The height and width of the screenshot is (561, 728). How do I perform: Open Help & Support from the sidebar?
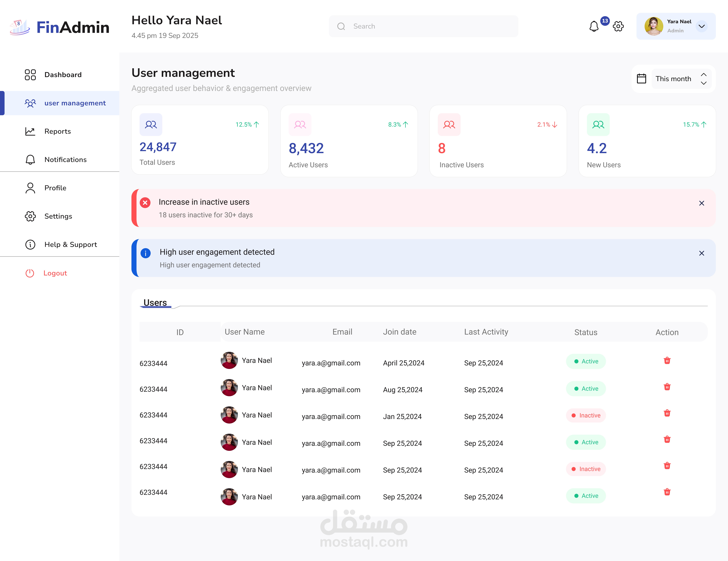(x=60, y=244)
